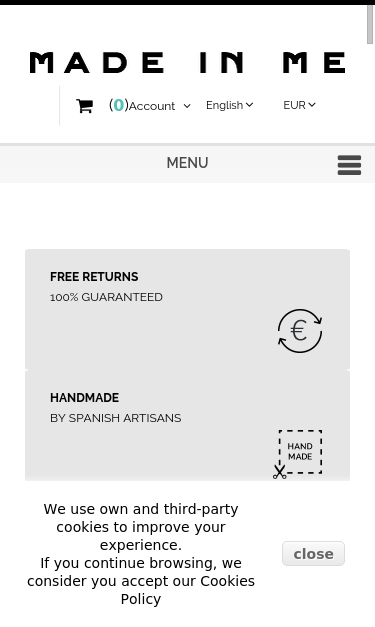Click the Hand Made scissors icon
375x627 pixels.
pyautogui.click(x=298, y=455)
